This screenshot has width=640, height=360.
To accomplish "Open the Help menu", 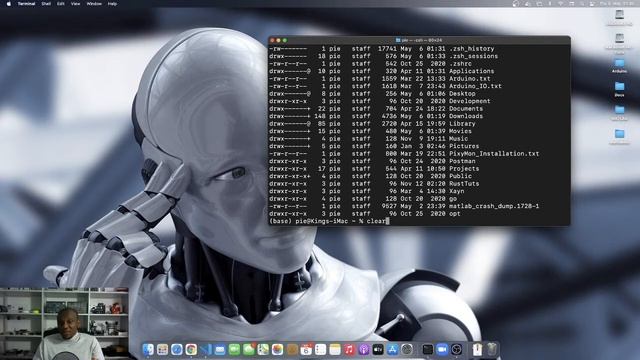I will click(x=112, y=4).
